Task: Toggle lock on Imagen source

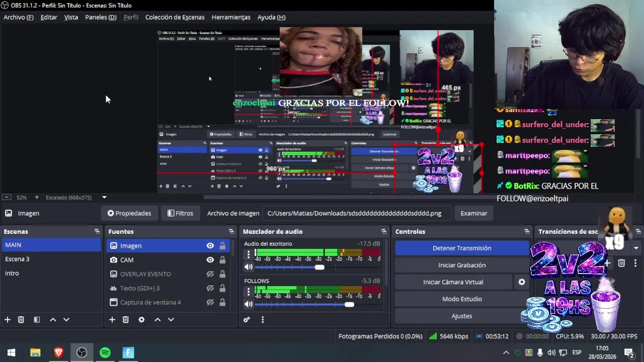Action: 222,246
